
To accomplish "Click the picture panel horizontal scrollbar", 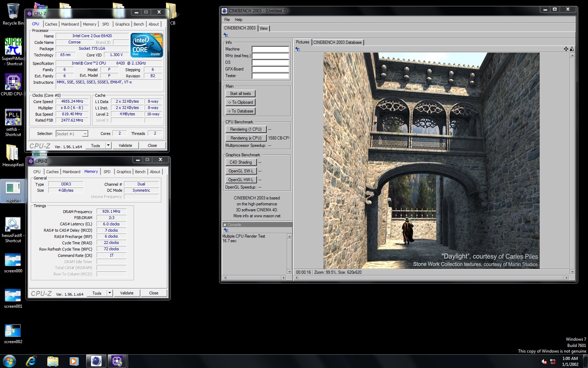I will click(x=431, y=278).
